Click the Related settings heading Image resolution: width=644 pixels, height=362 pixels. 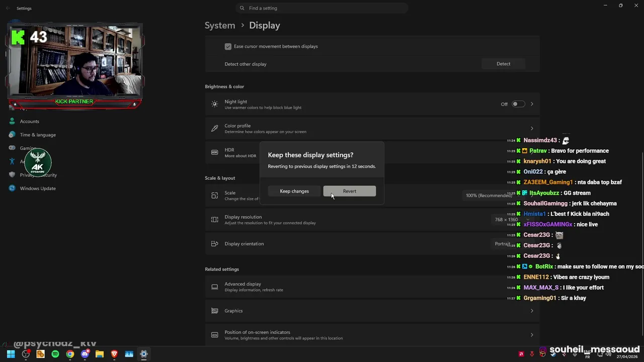pos(222,269)
